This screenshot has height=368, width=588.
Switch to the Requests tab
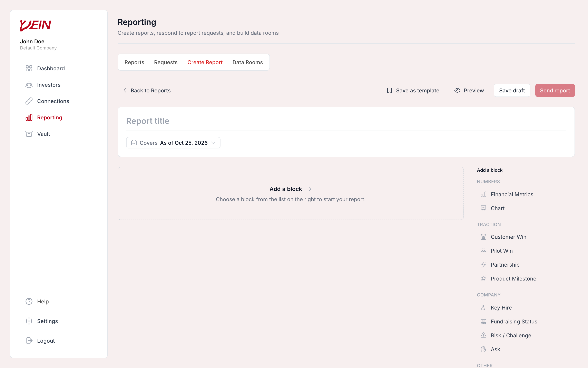pyautogui.click(x=166, y=62)
